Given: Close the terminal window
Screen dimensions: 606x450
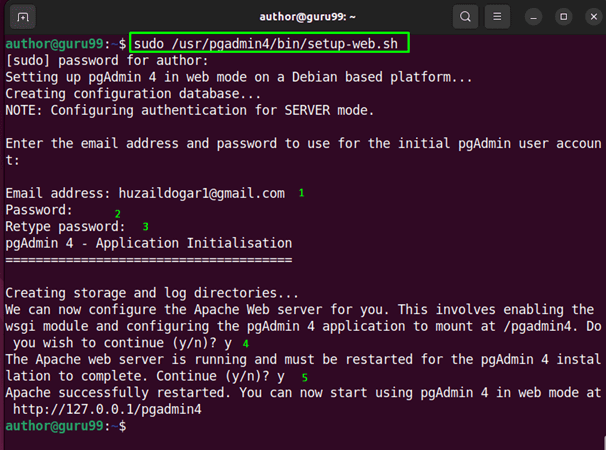Looking at the screenshot, I should [589, 17].
